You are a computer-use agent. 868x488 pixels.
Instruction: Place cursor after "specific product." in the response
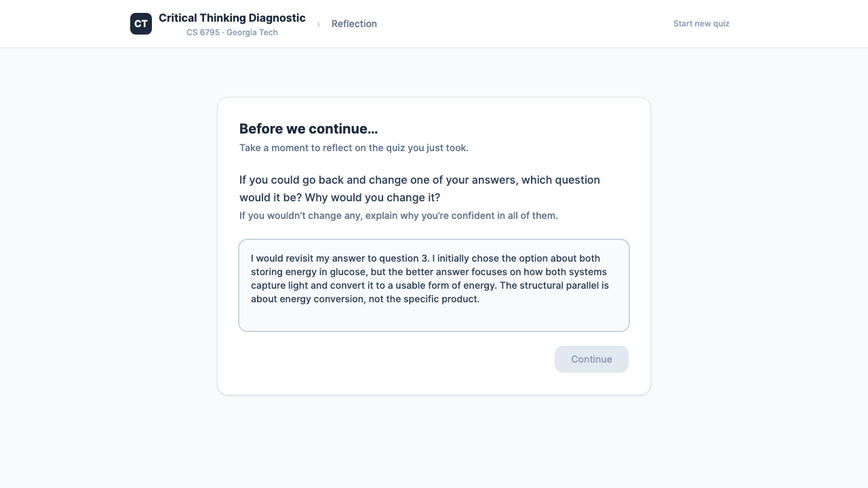tap(480, 299)
